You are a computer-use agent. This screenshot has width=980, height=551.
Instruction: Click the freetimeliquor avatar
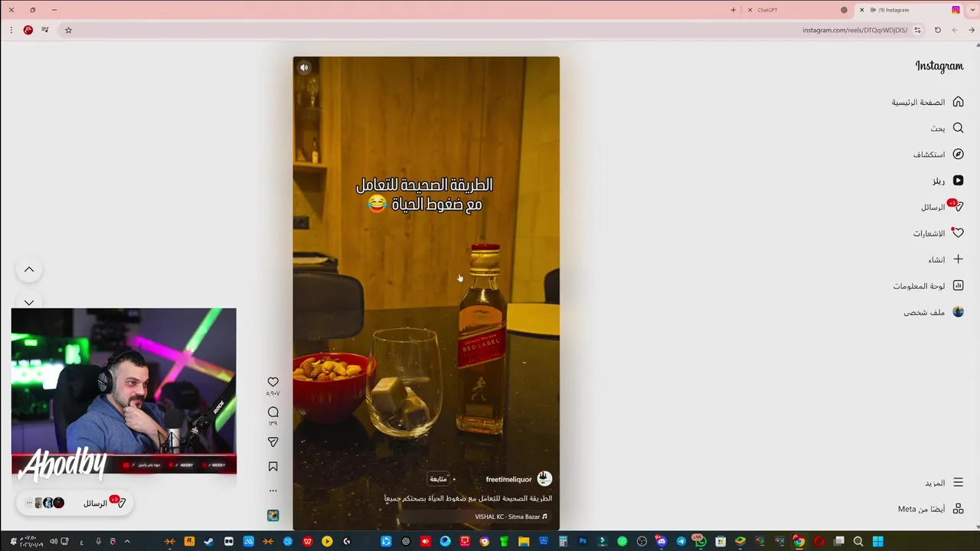pyautogui.click(x=544, y=479)
